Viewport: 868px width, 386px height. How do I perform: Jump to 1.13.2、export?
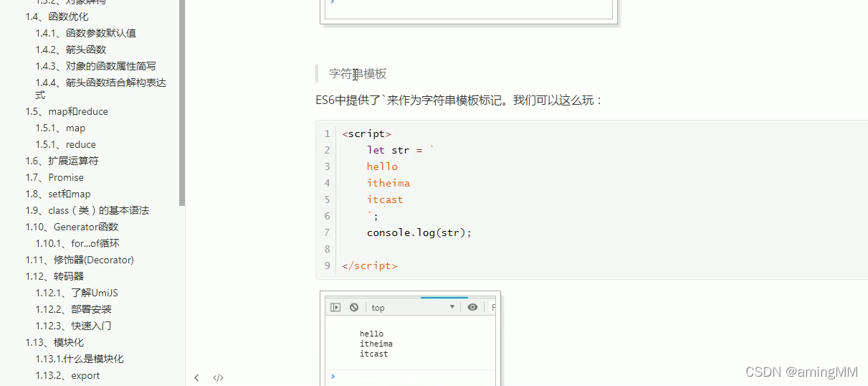(68, 375)
